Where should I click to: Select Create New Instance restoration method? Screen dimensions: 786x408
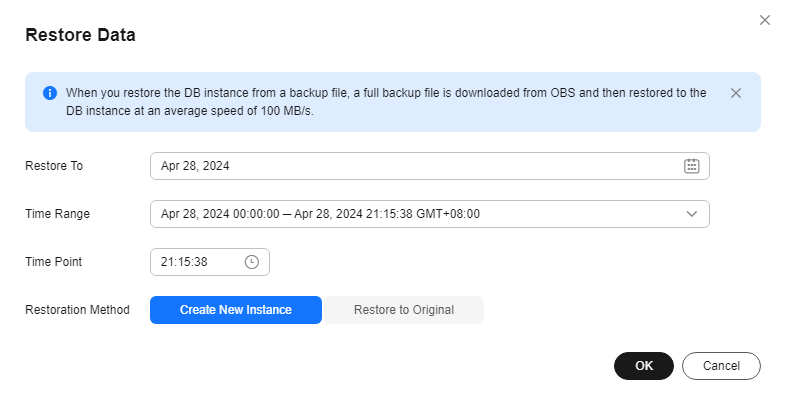coord(236,310)
